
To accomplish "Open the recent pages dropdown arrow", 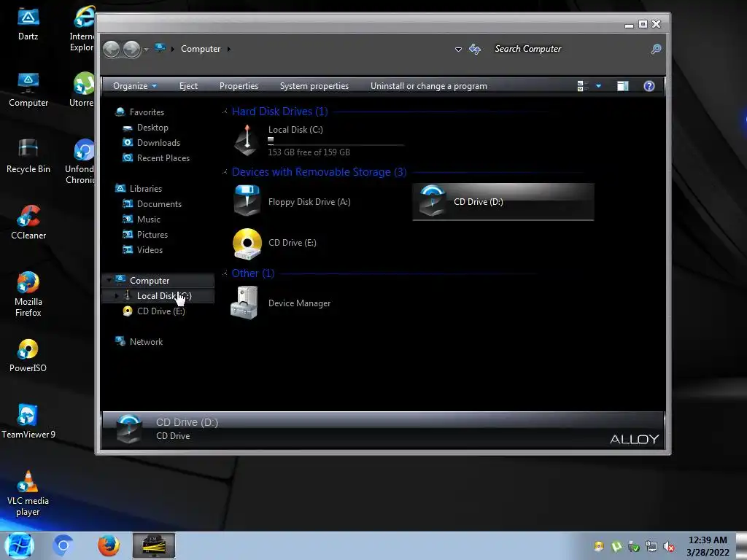I will (x=146, y=50).
